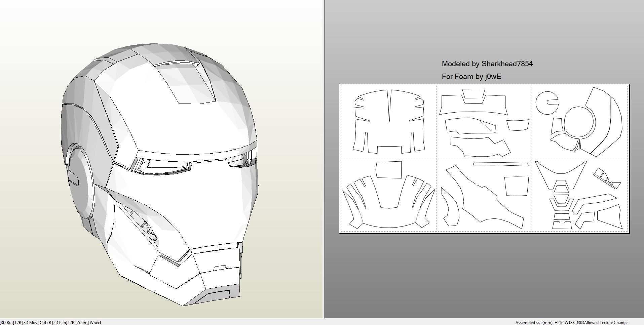Select the long thin strip pattern piece
644x325 pixels.
[x=500, y=164]
